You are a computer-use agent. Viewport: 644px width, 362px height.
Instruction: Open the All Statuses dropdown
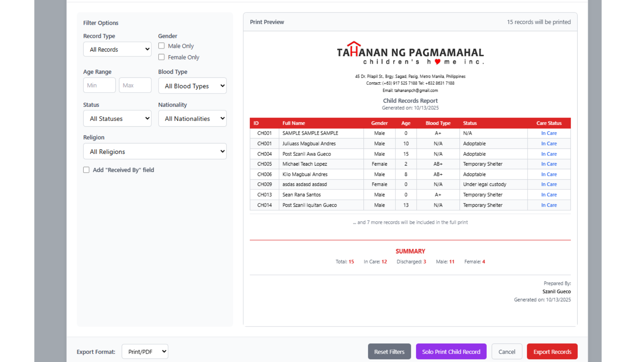[x=117, y=119]
